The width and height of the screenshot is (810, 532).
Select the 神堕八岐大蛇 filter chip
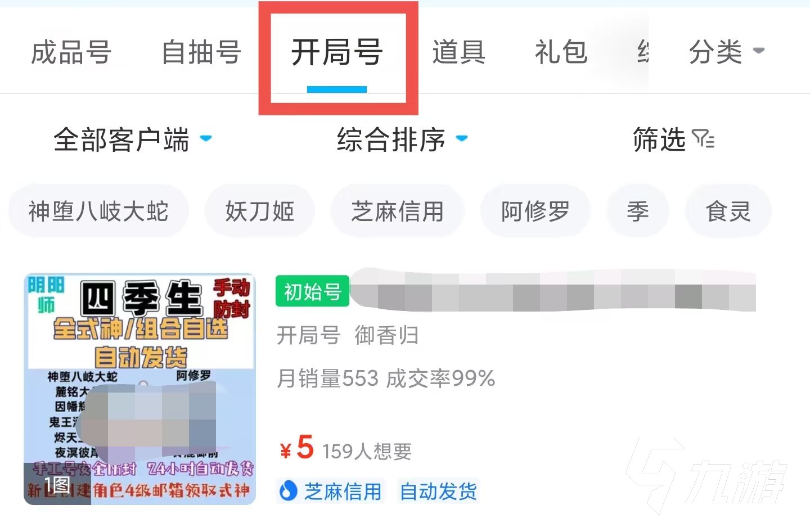pos(98,211)
